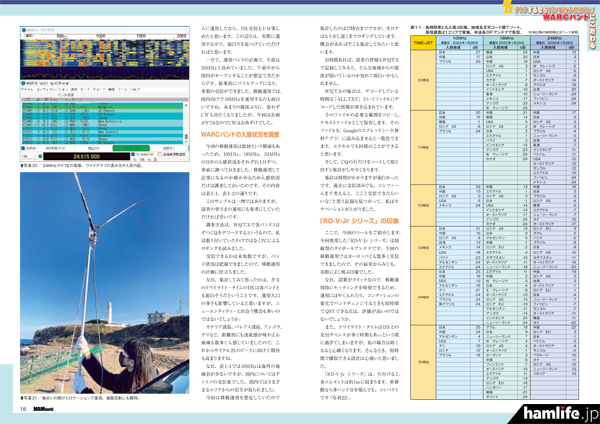The width and height of the screenshot is (600, 424).
Task: Open the ファイル menu in WSJT-X
Action: [27, 89]
